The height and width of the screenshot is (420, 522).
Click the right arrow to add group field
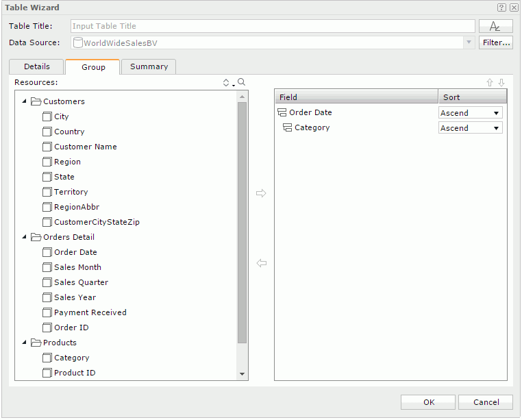(x=261, y=193)
